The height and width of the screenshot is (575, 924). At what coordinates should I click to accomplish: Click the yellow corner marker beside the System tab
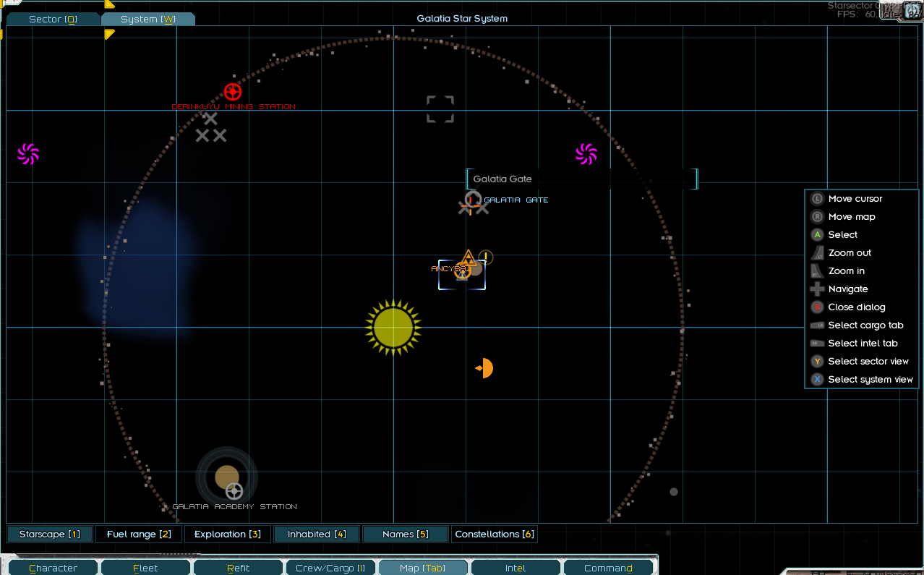pos(109,34)
